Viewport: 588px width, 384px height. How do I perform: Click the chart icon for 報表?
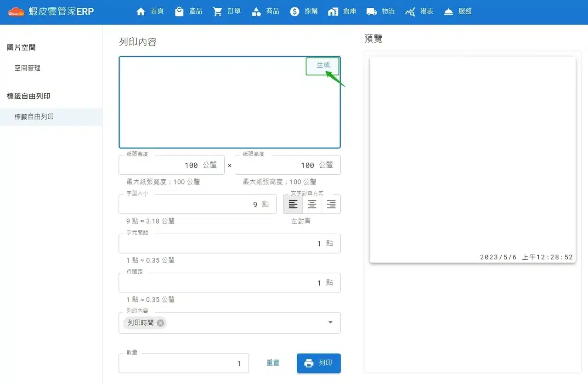tap(410, 11)
